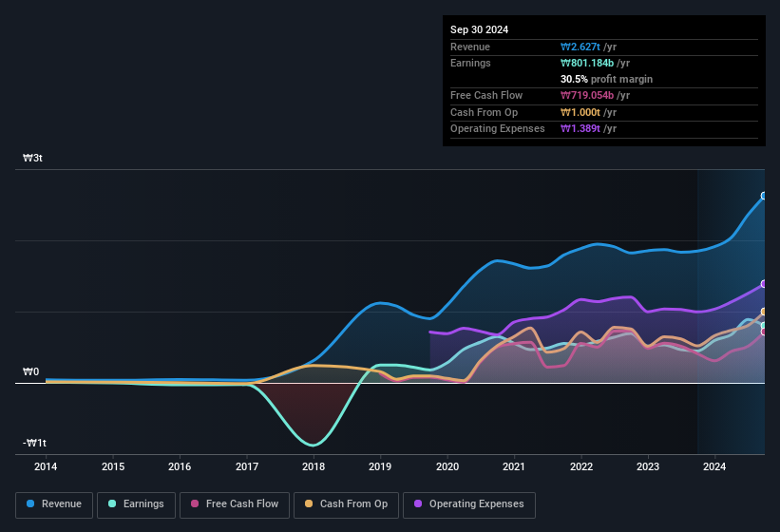
Task: Click the Cash From Op label in tooltip
Action: click(x=484, y=112)
